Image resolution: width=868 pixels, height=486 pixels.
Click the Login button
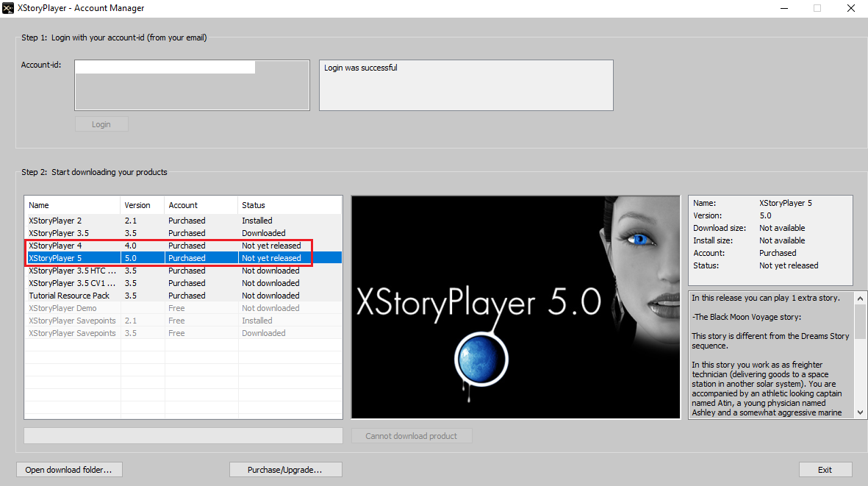coord(101,124)
